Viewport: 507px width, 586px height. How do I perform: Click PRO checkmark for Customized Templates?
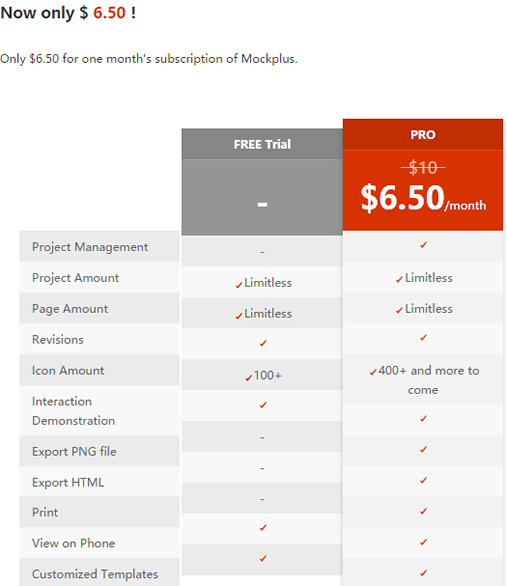coord(423,573)
